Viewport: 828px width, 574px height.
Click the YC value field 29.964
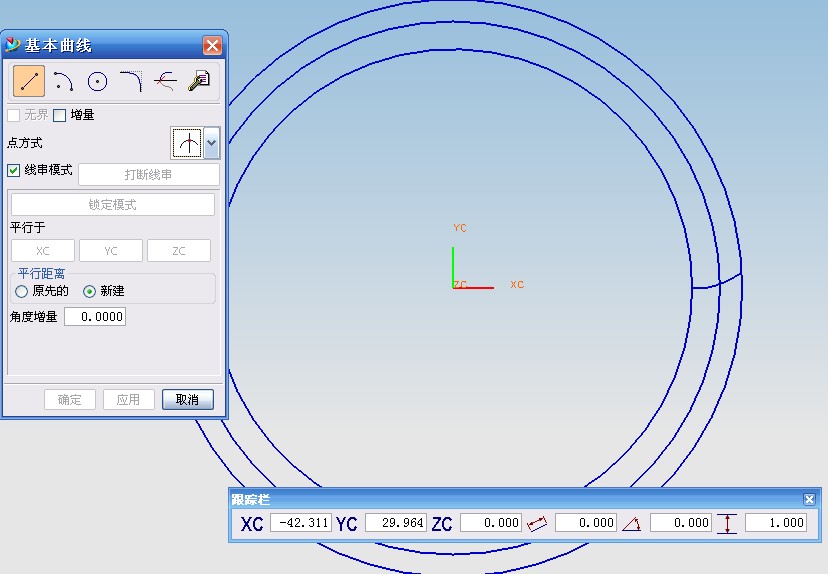396,523
